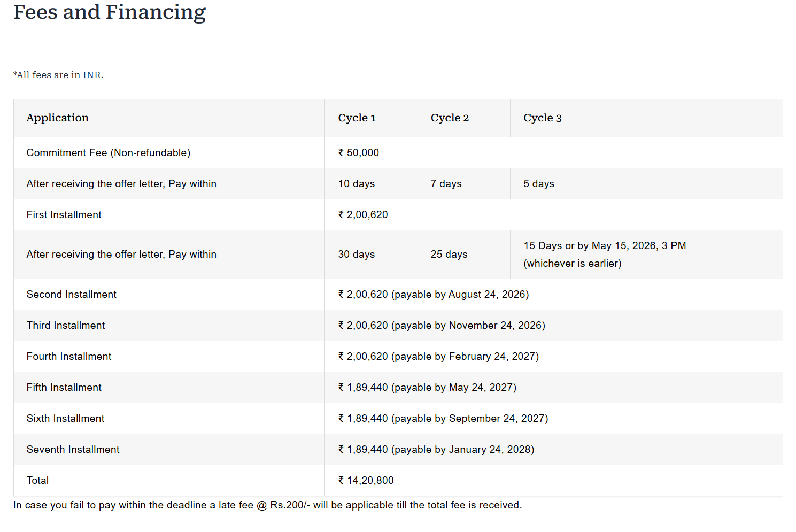Image resolution: width=796 pixels, height=532 pixels.
Task: Click the Cycle 3 column header
Action: [542, 118]
